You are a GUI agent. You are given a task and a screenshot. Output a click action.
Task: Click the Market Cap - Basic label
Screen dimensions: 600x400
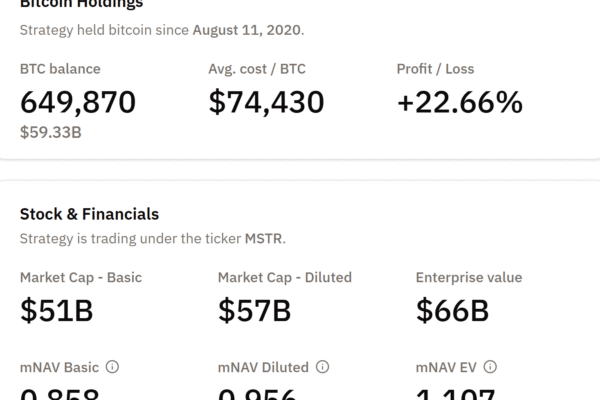(x=80, y=277)
